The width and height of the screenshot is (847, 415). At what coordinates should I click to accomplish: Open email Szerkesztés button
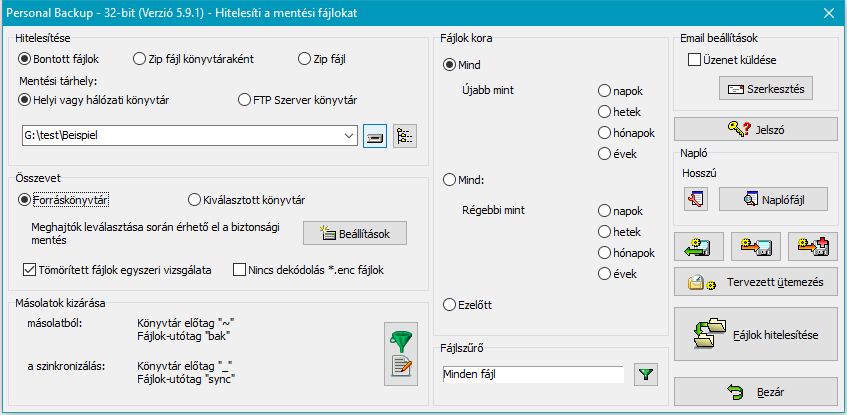point(765,89)
